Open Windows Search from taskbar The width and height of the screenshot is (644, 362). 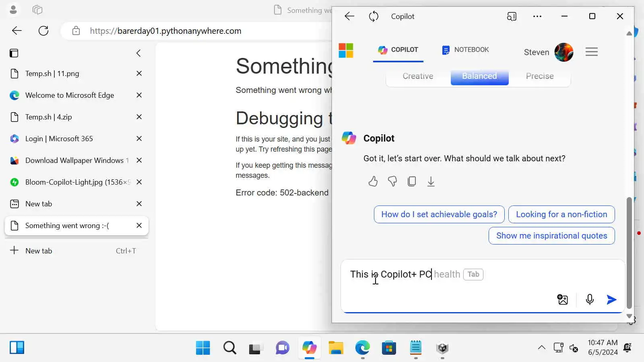[230, 348]
